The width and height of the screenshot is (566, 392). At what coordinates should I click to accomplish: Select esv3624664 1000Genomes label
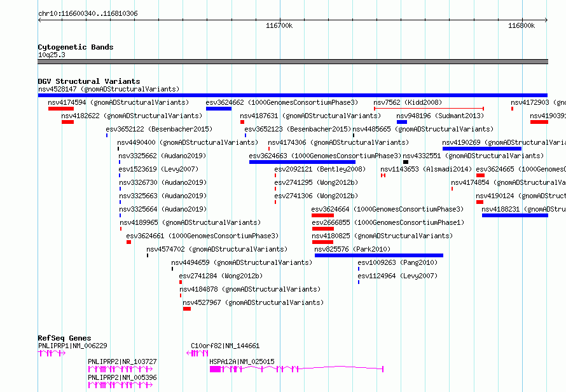pyautogui.click(x=388, y=209)
